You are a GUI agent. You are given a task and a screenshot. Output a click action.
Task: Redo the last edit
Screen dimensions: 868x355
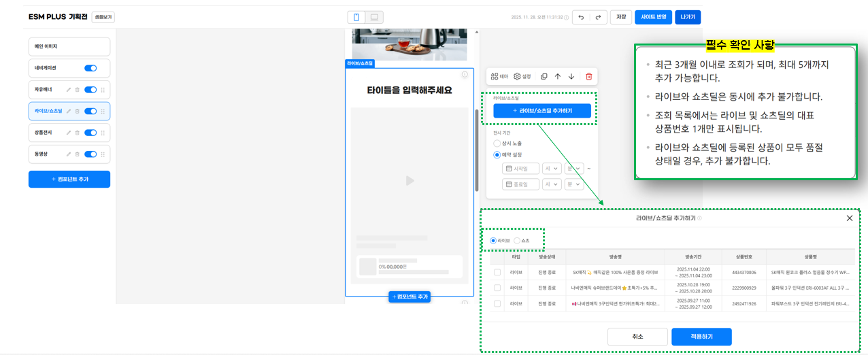(x=598, y=17)
